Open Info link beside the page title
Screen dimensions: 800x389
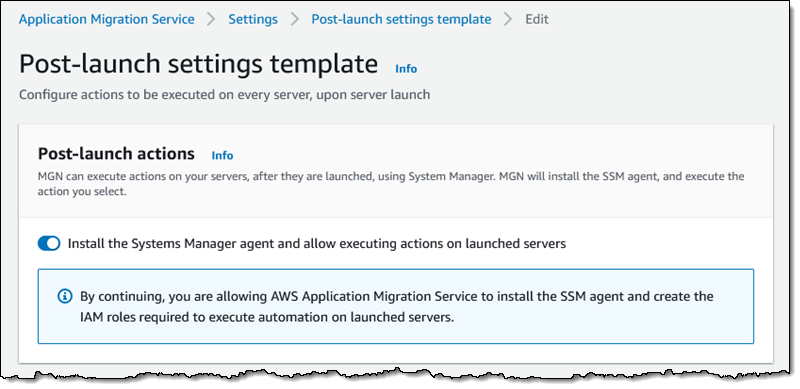coord(406,68)
